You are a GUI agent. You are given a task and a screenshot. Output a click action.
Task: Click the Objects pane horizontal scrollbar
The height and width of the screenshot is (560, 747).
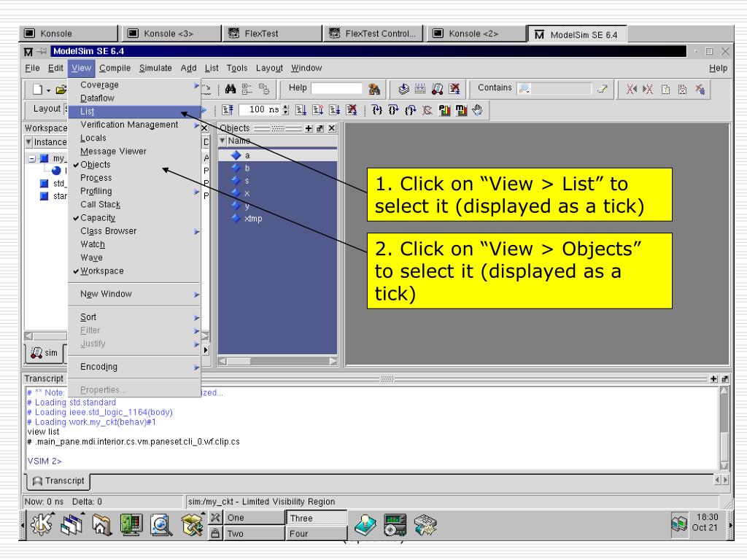[277, 362]
